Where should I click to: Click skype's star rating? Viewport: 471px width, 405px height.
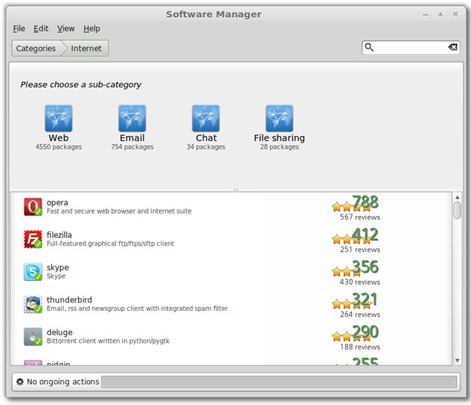(347, 272)
